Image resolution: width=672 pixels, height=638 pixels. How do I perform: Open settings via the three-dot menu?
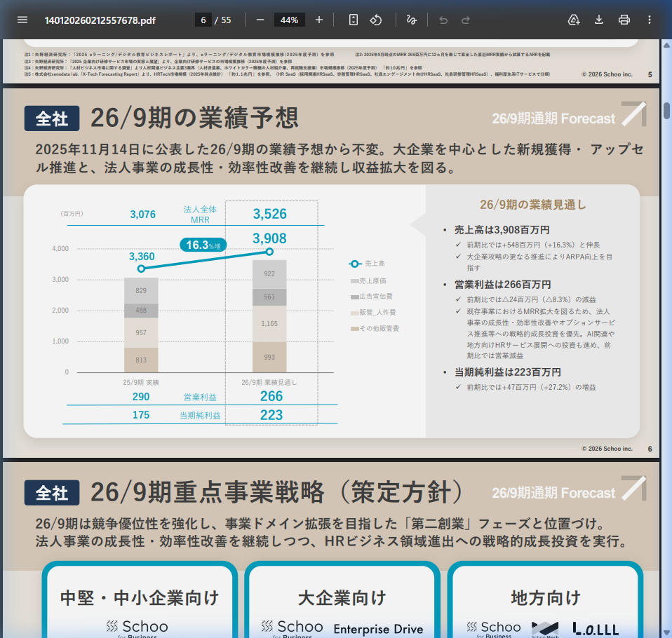(x=650, y=20)
